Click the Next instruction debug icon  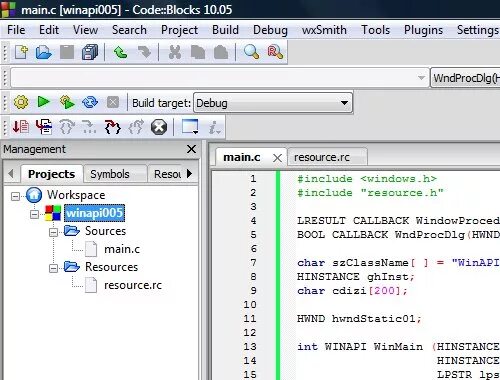pos(89,127)
